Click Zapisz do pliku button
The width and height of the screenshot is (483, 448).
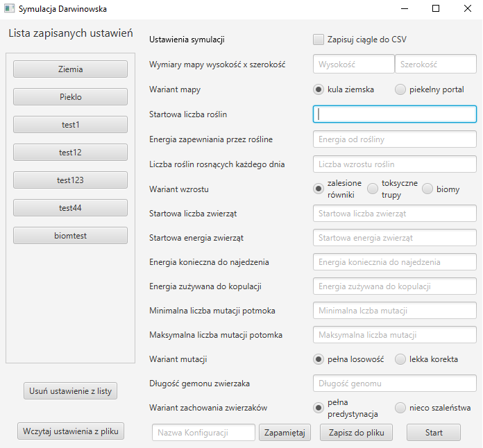357,432
